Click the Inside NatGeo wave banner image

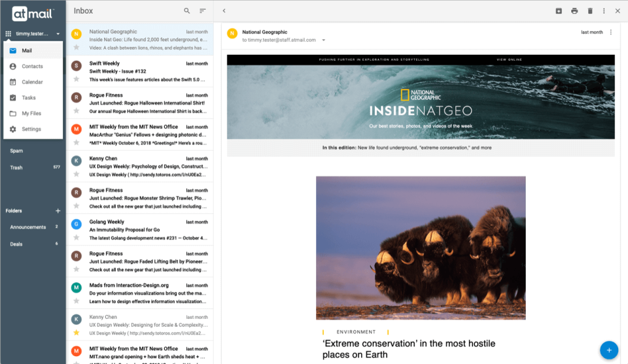421,102
